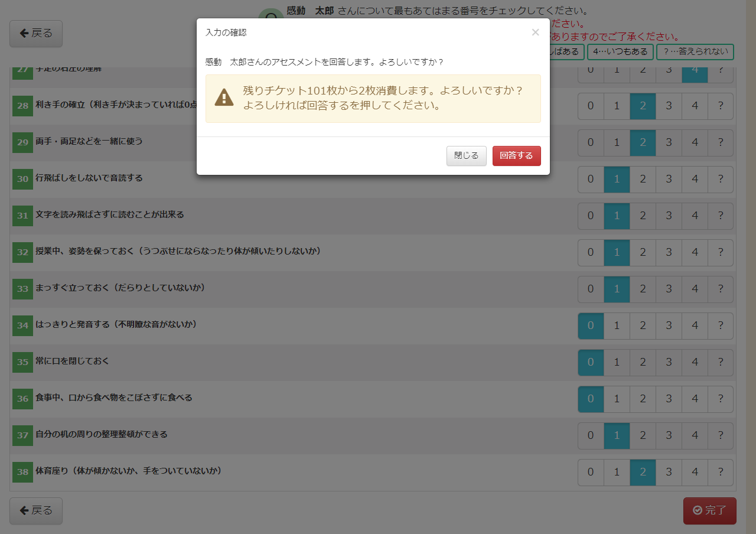Select score 1 for question 29
756x534 pixels.
[617, 143]
